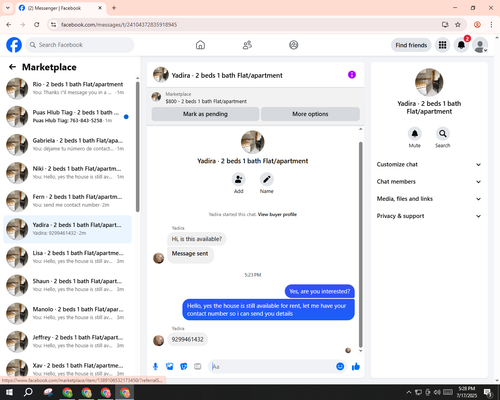Expand Customize chat section
The height and width of the screenshot is (400, 500).
click(429, 164)
